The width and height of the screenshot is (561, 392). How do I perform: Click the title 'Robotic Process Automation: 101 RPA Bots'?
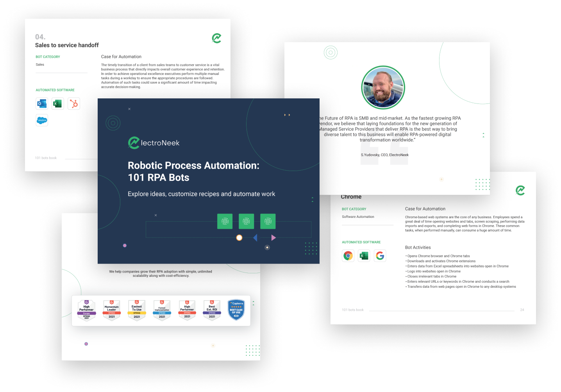click(194, 171)
